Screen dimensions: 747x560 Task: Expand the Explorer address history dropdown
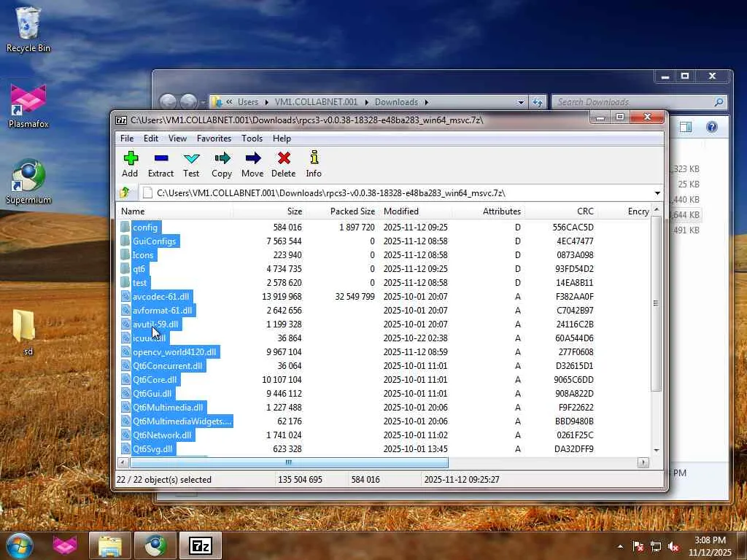pyautogui.click(x=521, y=102)
